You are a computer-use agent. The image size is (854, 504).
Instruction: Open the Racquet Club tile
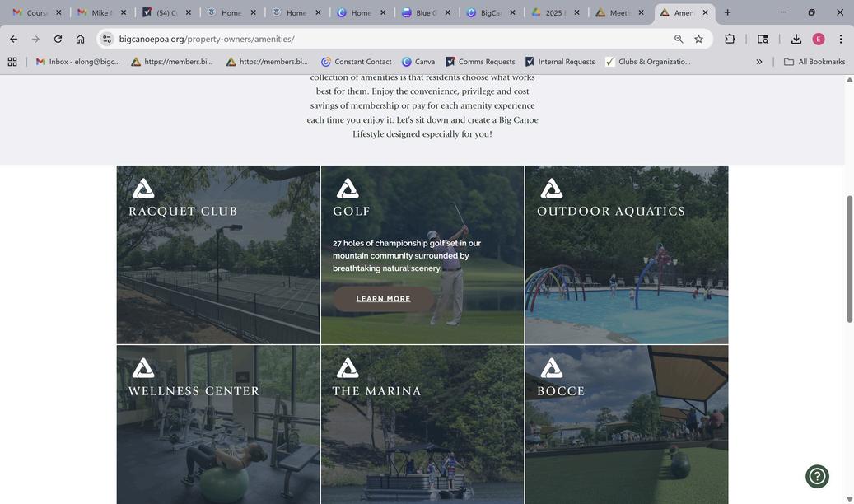[x=218, y=254]
